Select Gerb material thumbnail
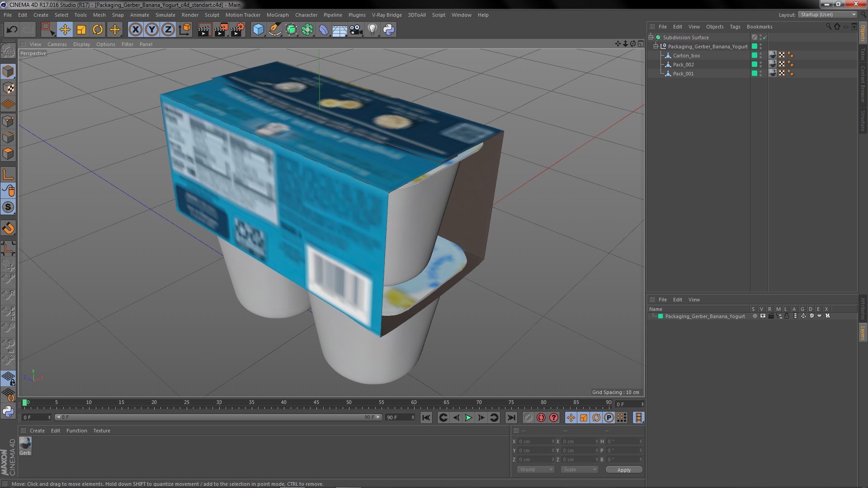This screenshot has width=868, height=488. pos(25,443)
